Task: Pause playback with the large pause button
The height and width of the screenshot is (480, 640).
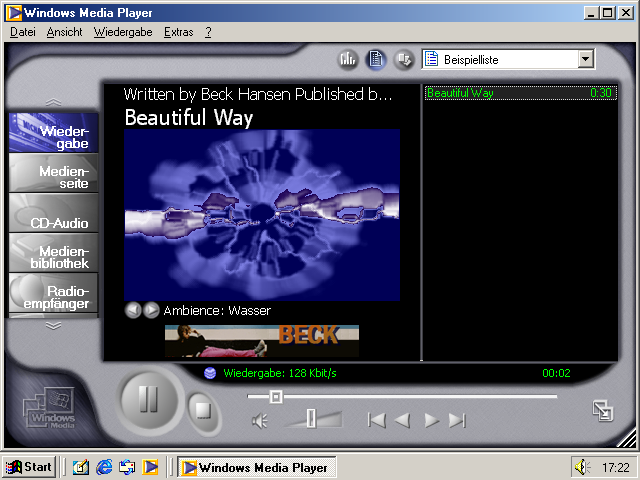Action: pos(149,400)
